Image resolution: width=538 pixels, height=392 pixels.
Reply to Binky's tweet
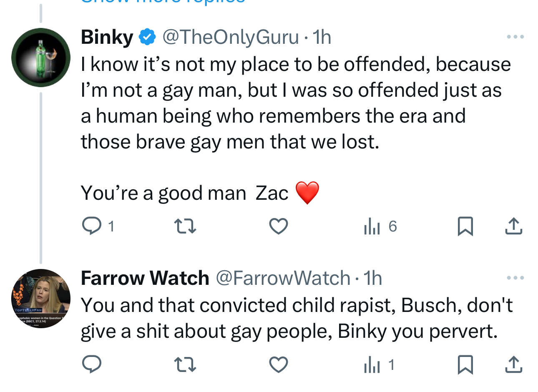[x=92, y=226]
